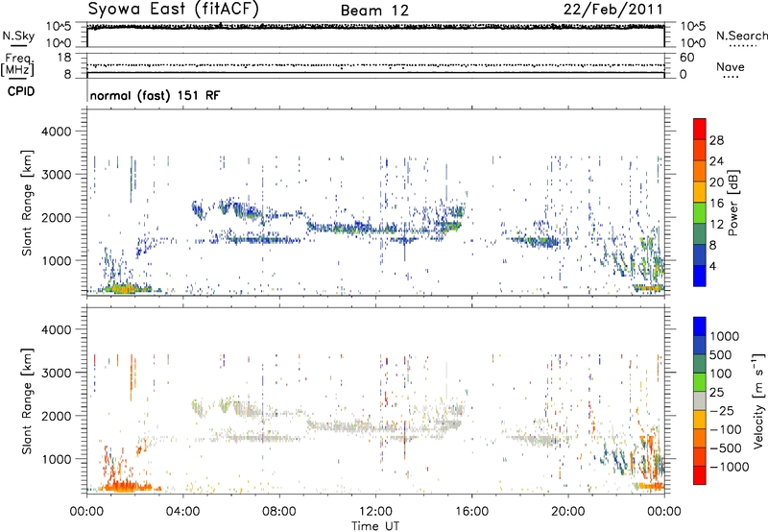Click the '16' value on power scale
The height and width of the screenshot is (532, 768).
coord(716,204)
